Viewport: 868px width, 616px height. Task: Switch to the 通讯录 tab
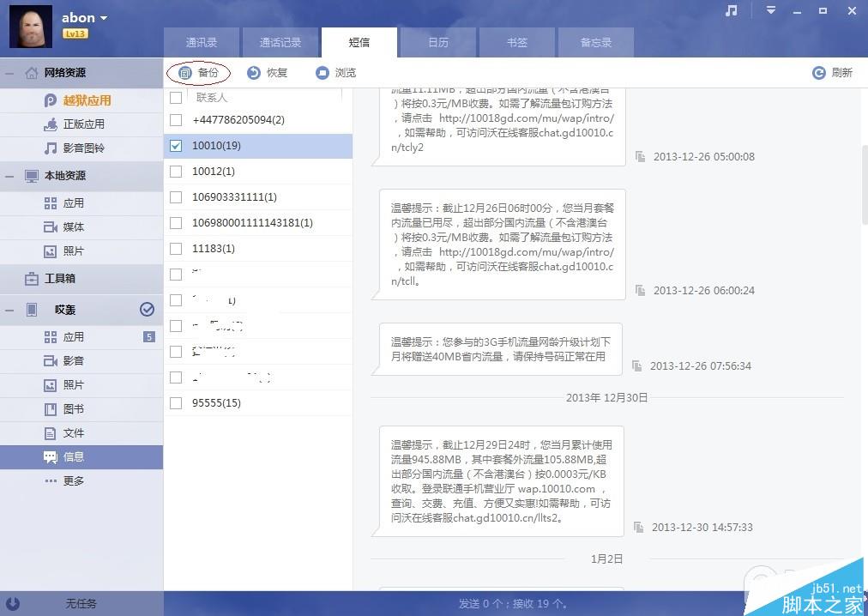coord(202,42)
